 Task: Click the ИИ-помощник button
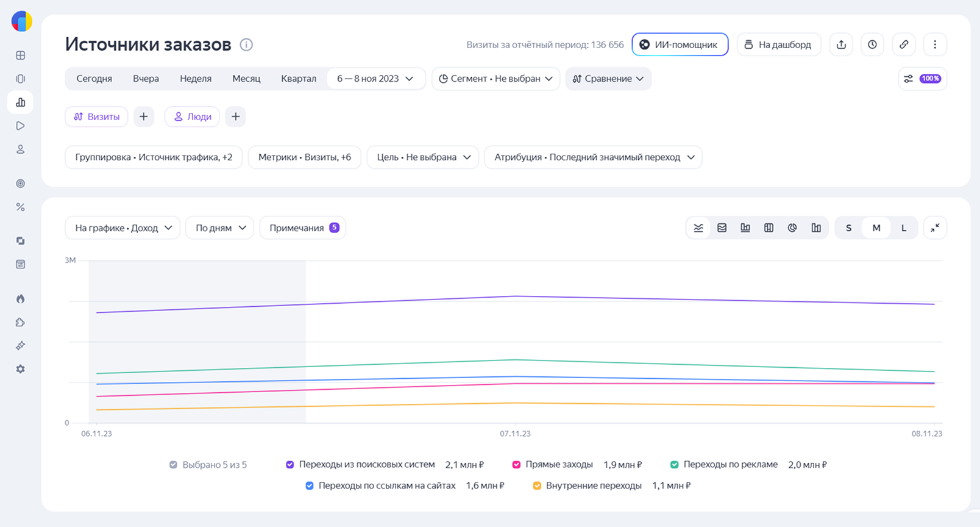(680, 45)
